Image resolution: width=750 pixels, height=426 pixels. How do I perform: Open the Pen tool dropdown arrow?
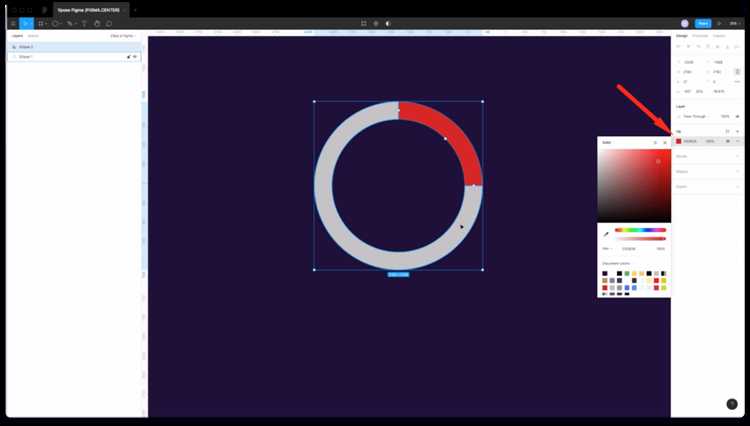click(76, 24)
